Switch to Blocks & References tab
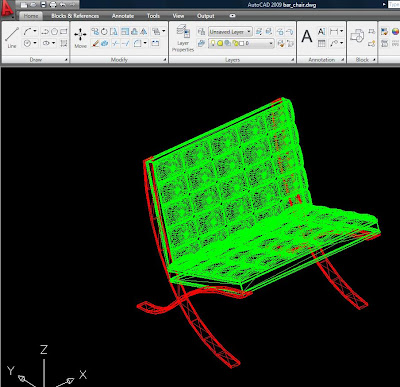 [75, 16]
